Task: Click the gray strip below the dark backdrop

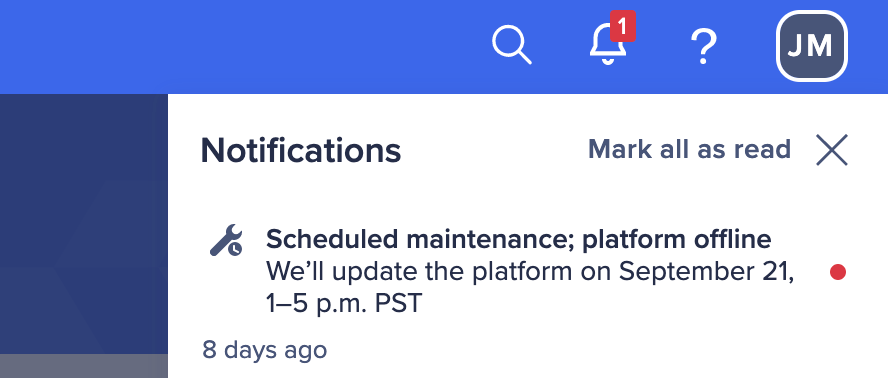Action: (84, 366)
